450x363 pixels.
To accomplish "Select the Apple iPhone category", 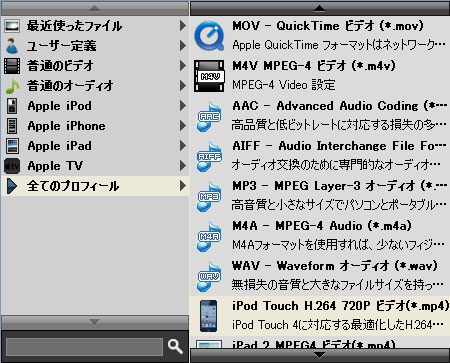I will (x=95, y=126).
